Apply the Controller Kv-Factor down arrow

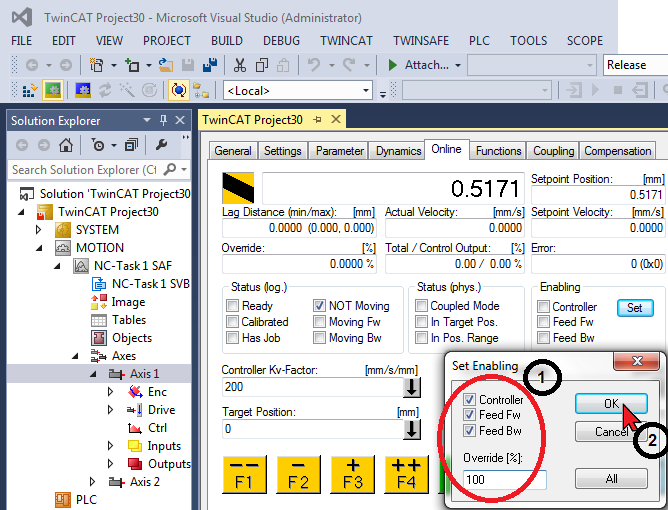coord(412,387)
